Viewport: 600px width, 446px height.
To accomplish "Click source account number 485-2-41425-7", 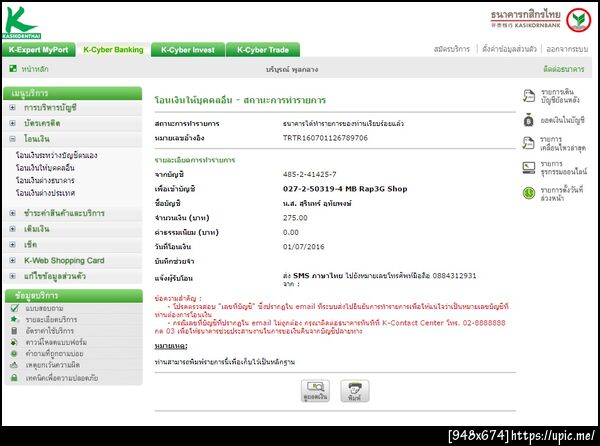I will pos(310,174).
